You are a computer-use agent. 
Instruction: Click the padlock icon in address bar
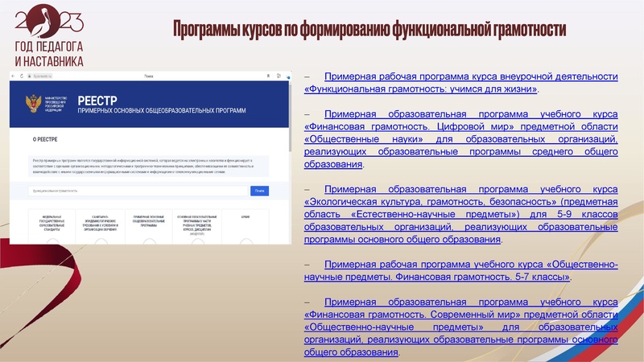coord(30,76)
